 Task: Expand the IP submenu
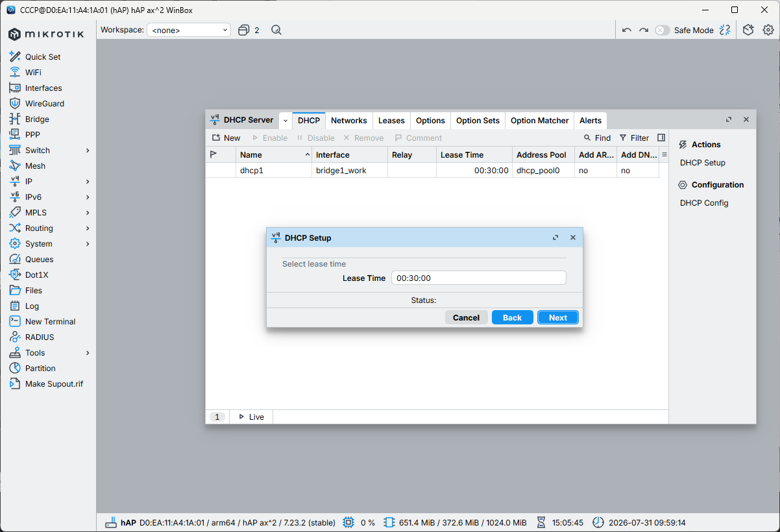[88, 182]
